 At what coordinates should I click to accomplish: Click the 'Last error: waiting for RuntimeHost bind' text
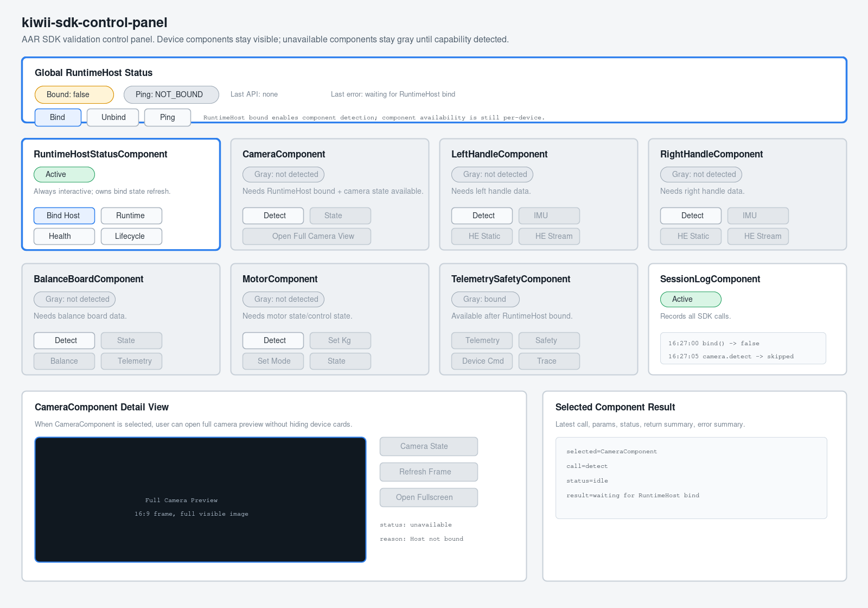click(x=393, y=94)
